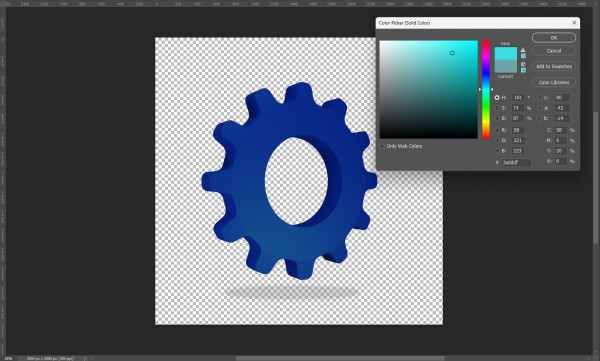Click the vertical scrollbar on the right

[596, 178]
